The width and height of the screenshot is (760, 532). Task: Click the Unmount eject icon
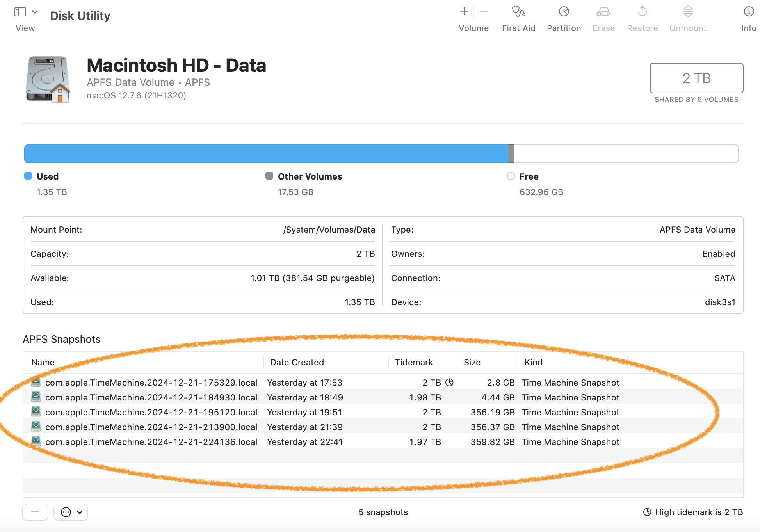(x=688, y=12)
